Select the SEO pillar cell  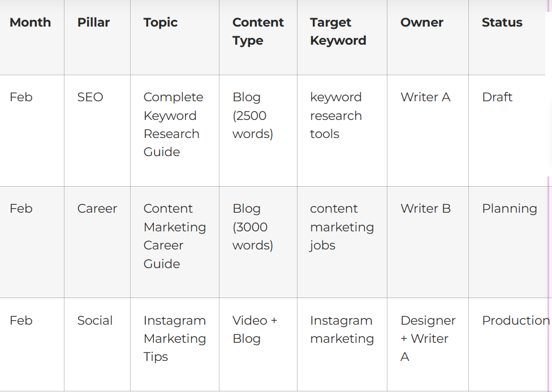tap(90, 97)
